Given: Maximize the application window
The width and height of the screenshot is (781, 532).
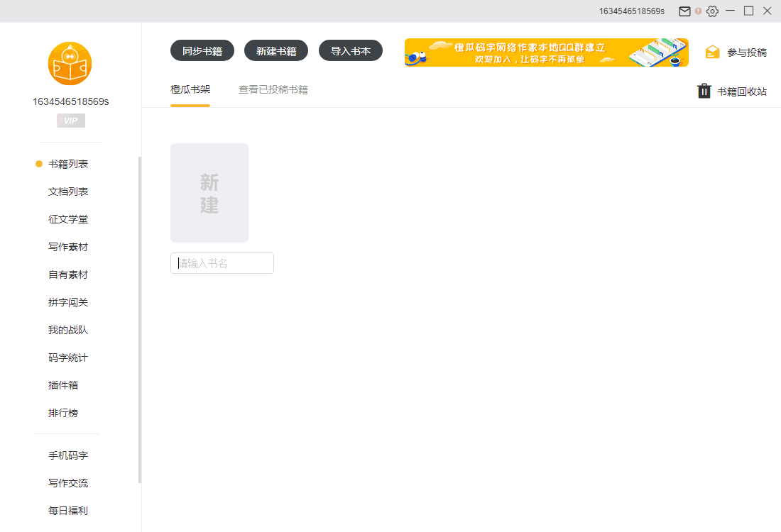Looking at the screenshot, I should pos(748,11).
